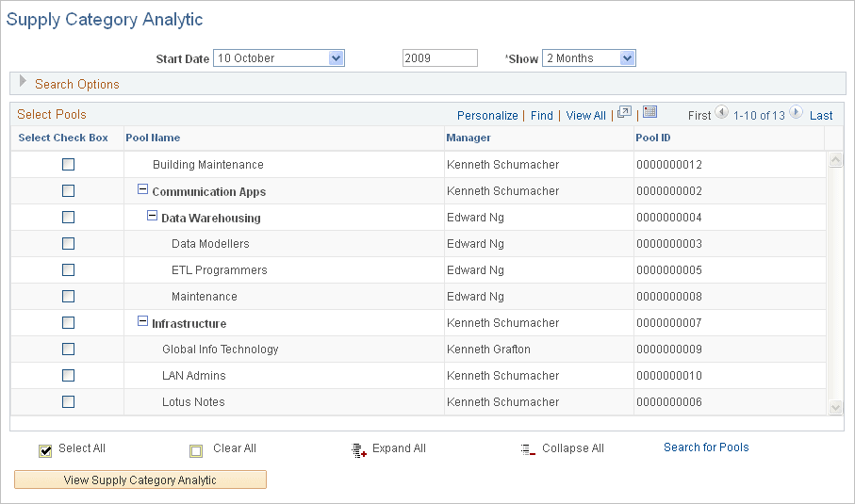Screen dimensions: 855x504
Task: Click the 1-10 of 13 row count
Action: (x=759, y=116)
